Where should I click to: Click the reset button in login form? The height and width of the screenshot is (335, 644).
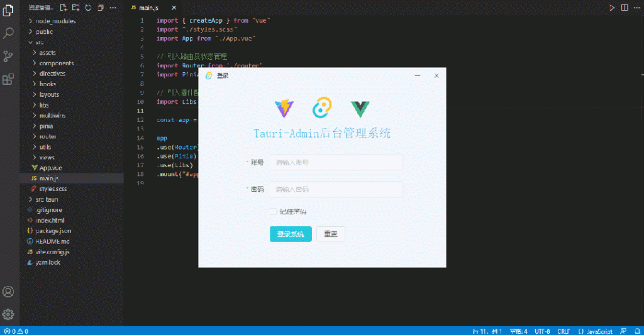click(331, 234)
